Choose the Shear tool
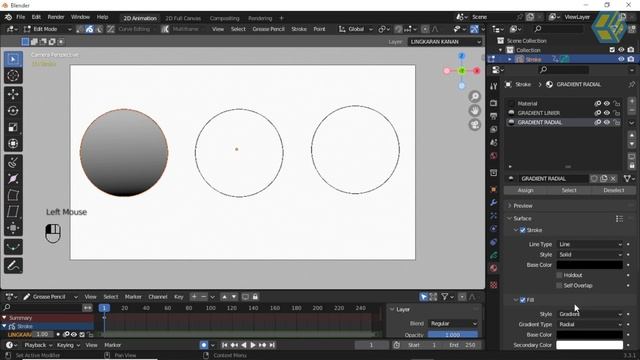The image size is (640, 360). point(13,211)
